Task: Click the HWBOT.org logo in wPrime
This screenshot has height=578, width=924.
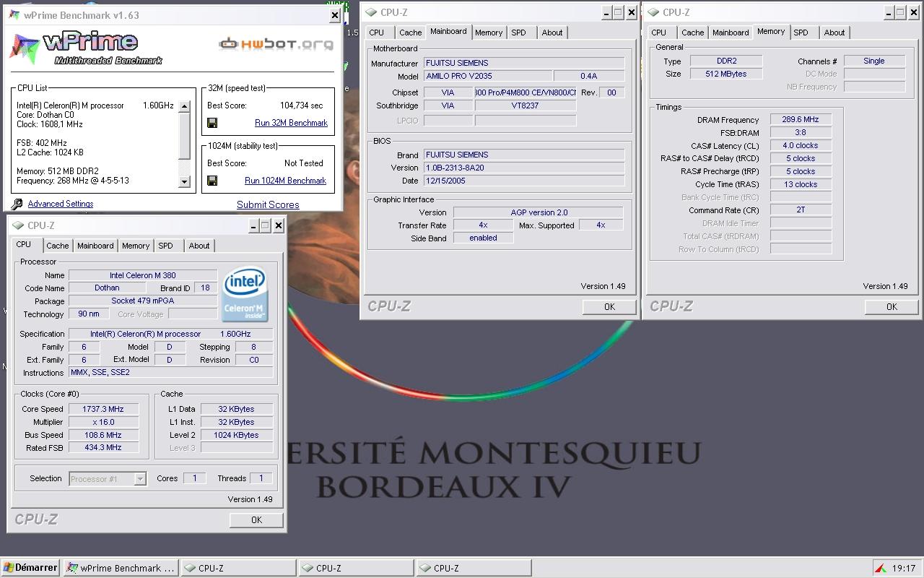Action: (x=276, y=44)
